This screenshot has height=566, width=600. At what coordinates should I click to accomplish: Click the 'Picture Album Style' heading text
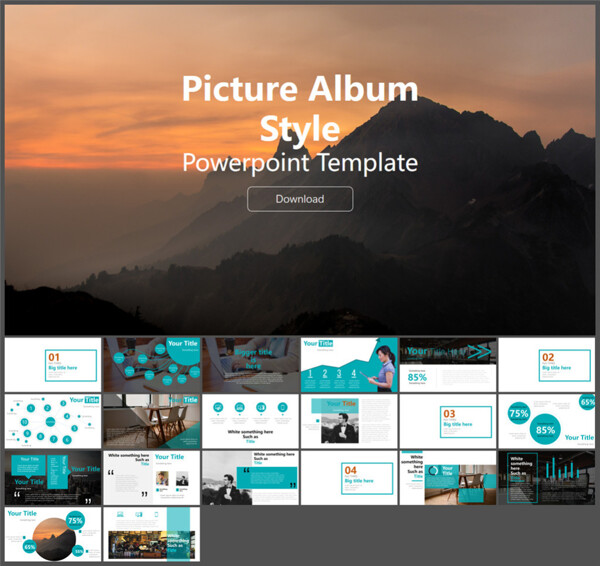click(x=300, y=109)
